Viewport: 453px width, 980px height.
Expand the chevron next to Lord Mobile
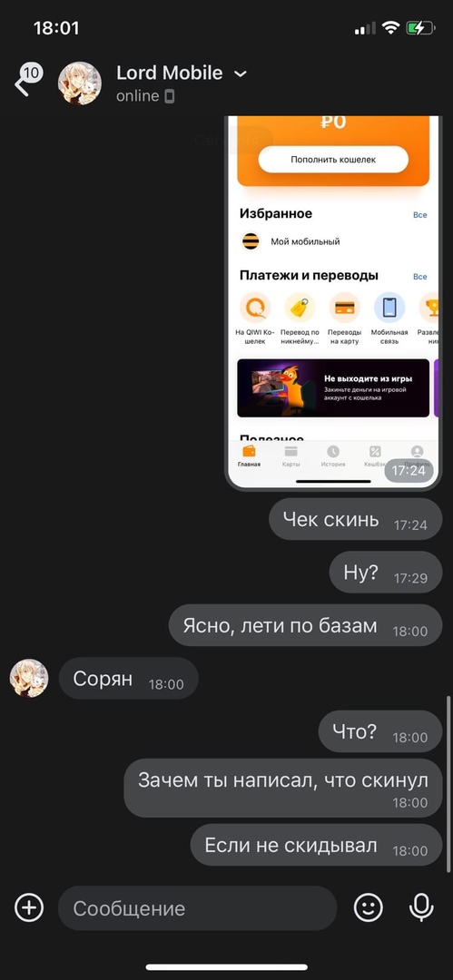(x=241, y=73)
